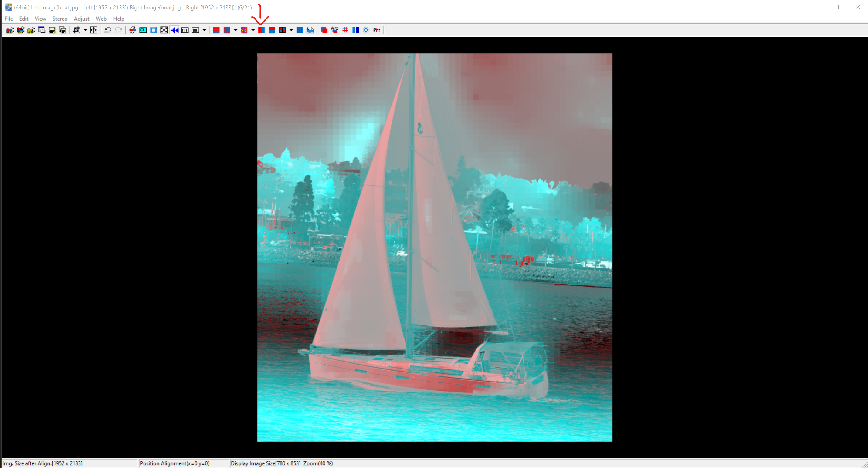This screenshot has height=468, width=868.
Task: Click the FIT to window button
Action: [x=185, y=30]
